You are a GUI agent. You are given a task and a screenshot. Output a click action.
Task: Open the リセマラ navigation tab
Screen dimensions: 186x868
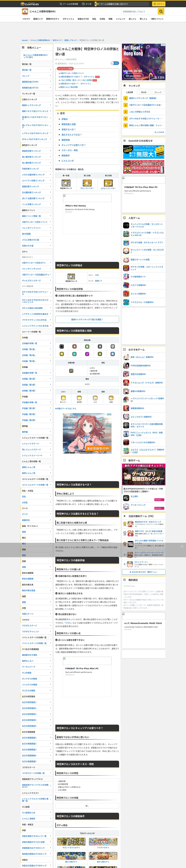coord(26,19)
